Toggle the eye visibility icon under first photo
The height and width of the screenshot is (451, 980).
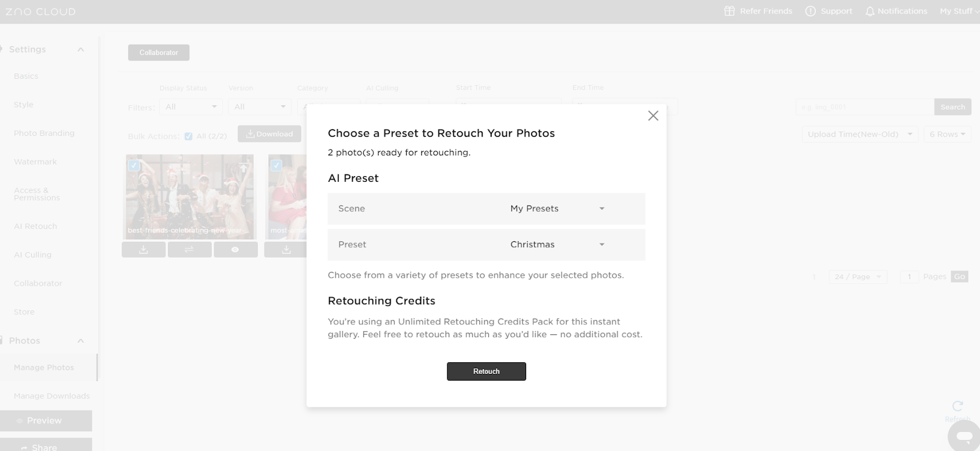click(235, 250)
